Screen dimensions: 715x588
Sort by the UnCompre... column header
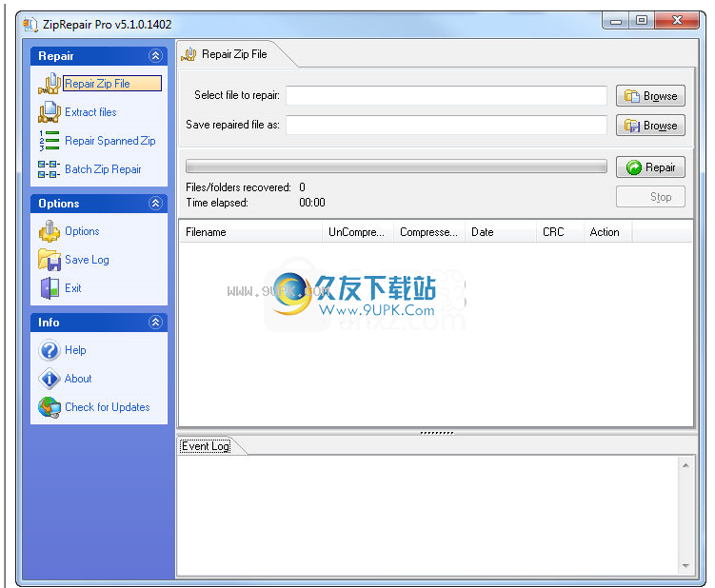357,232
